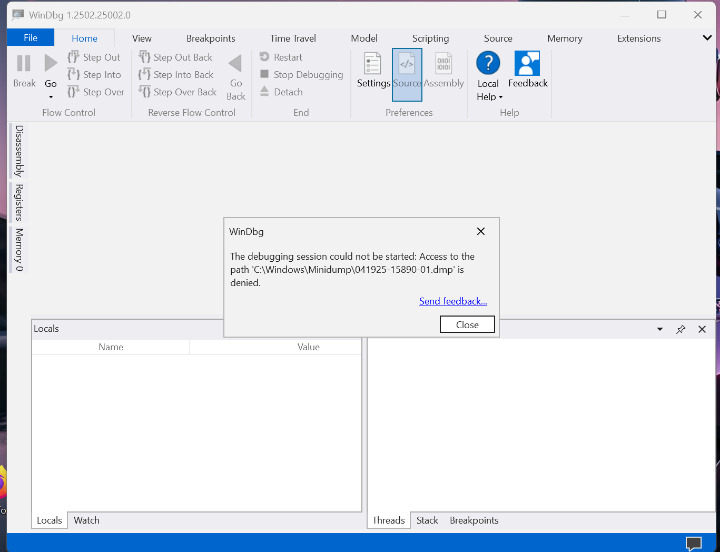This screenshot has height=552, width=720.
Task: Expand the Local Help dropdown arrow
Action: [501, 97]
